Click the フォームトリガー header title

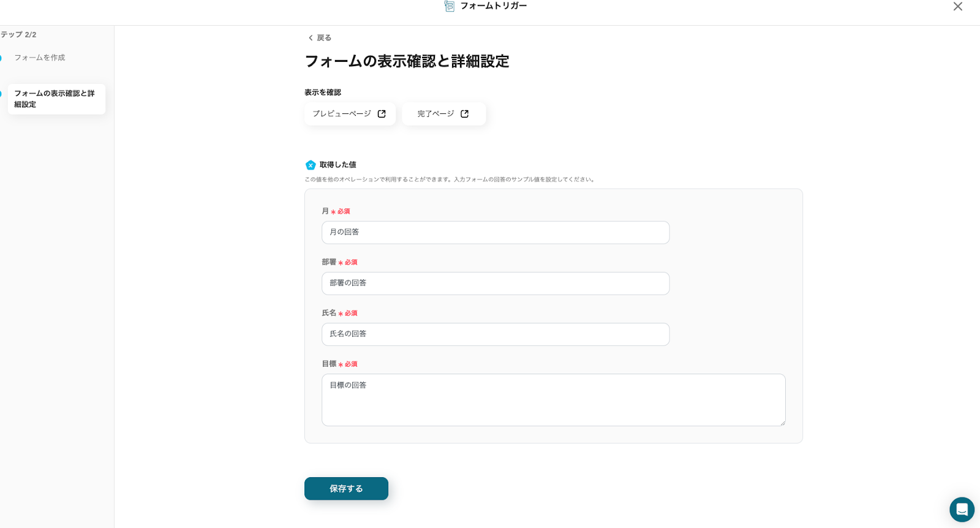(x=493, y=6)
